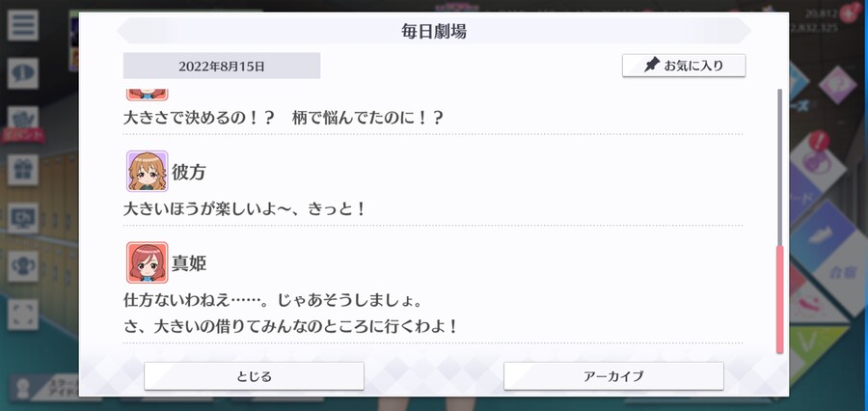
Task: Click the event basket icon
Action: (x=23, y=120)
